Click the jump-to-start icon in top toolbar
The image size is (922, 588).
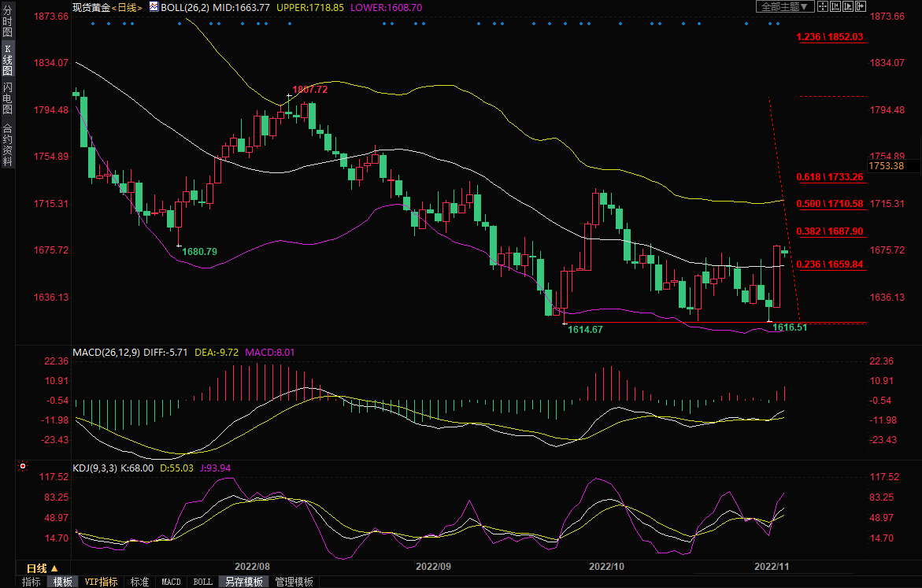click(x=835, y=6)
